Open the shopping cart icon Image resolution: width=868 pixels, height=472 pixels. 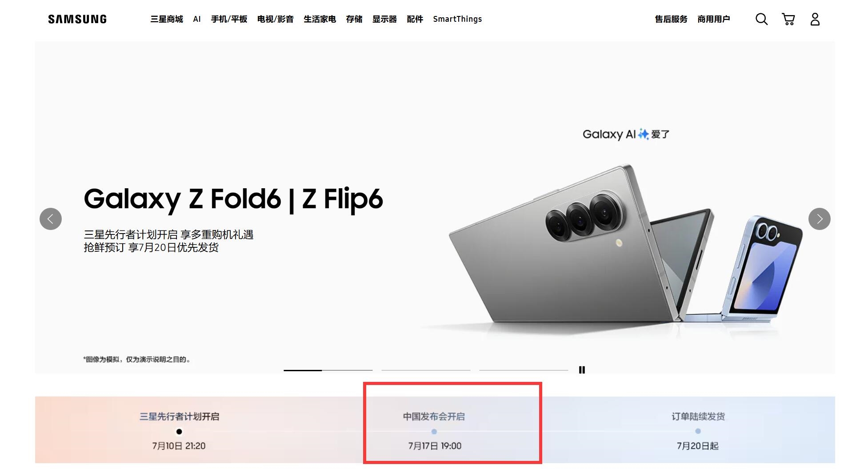click(788, 19)
